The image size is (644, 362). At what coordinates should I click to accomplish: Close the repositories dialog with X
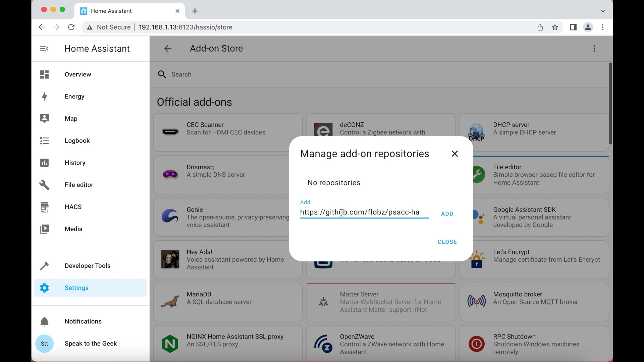[x=454, y=154]
